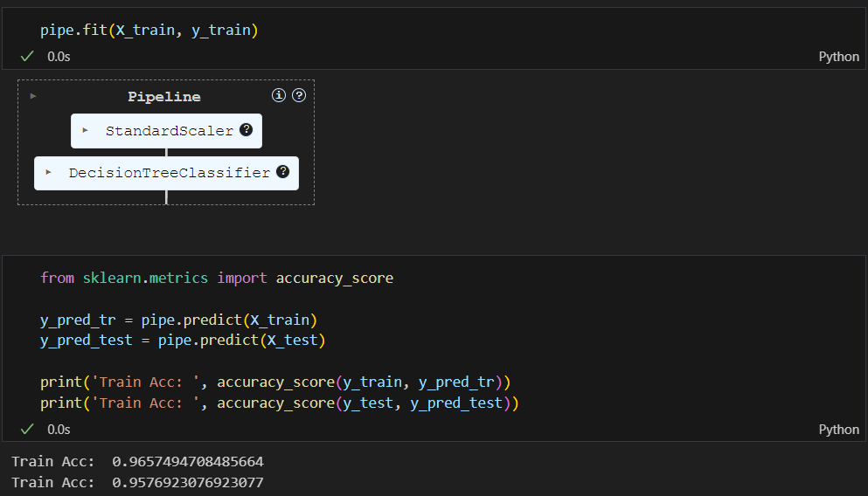Expand the Pipeline details arrow
The image size is (868, 496).
click(x=33, y=96)
